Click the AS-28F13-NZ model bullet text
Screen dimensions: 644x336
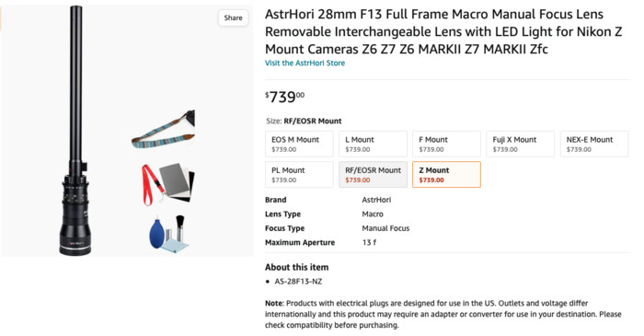pyautogui.click(x=298, y=282)
